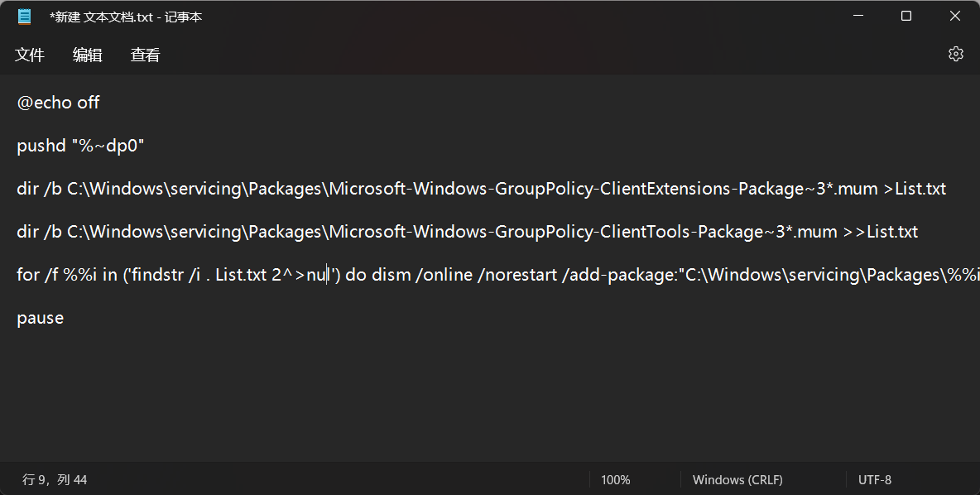Viewport: 980px width, 495px height.
Task: Click the 'pause' line
Action: pos(40,318)
